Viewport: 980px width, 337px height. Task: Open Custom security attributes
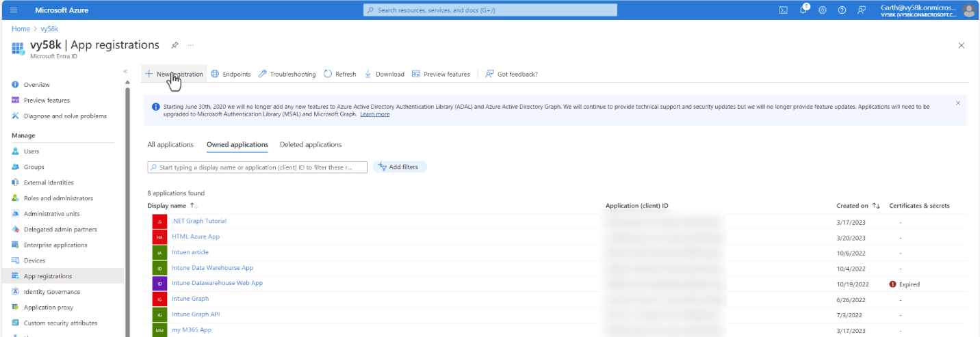pyautogui.click(x=60, y=323)
